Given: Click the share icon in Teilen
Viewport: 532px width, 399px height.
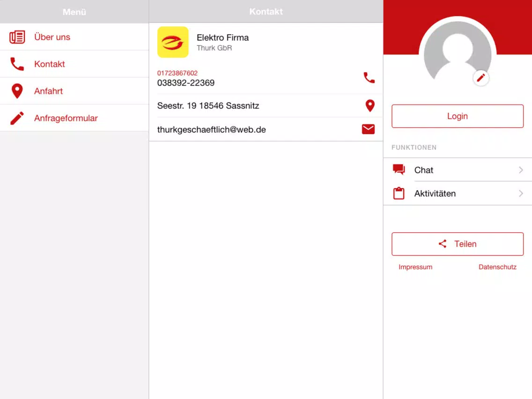Looking at the screenshot, I should pyautogui.click(x=443, y=244).
